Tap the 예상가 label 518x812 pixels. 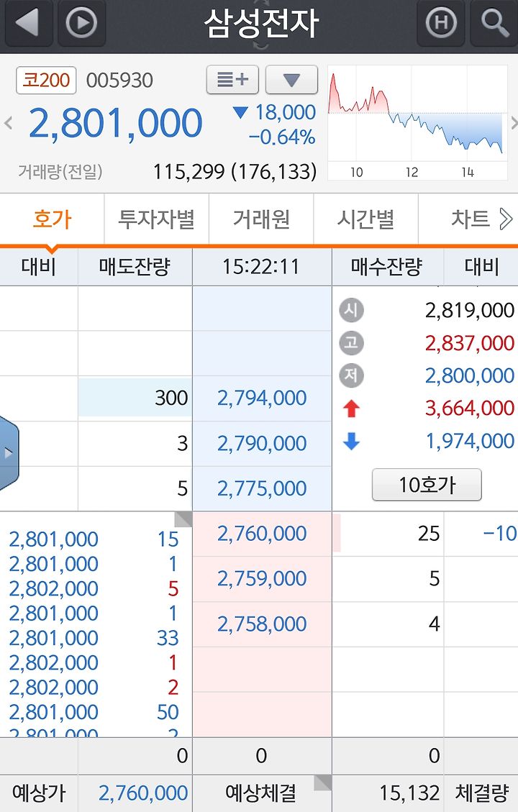point(39,793)
